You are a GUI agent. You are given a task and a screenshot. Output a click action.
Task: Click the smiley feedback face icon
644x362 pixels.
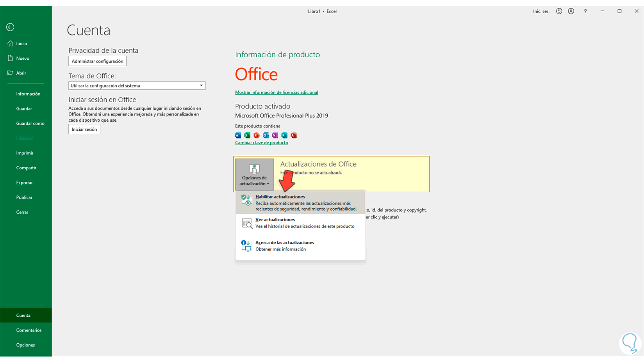(x=559, y=11)
